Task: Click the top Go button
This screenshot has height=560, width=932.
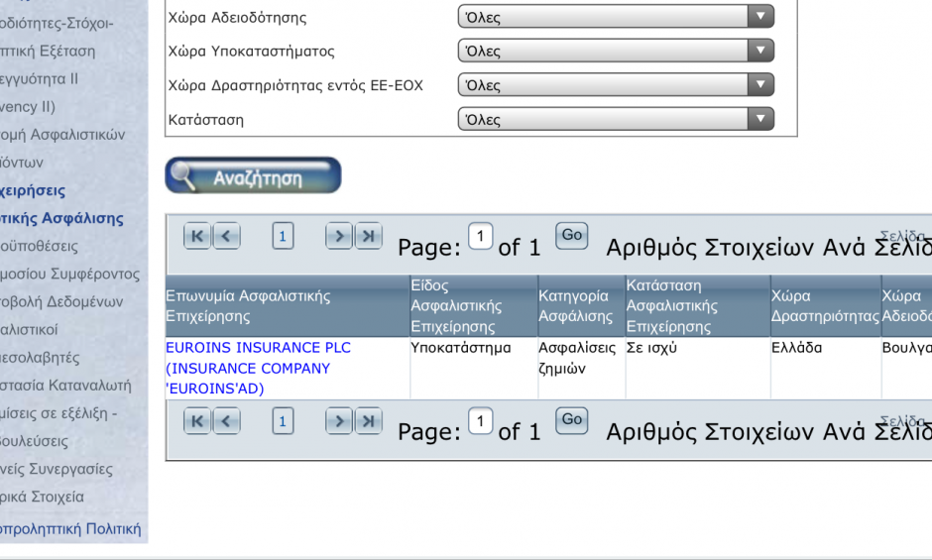Action: [572, 236]
